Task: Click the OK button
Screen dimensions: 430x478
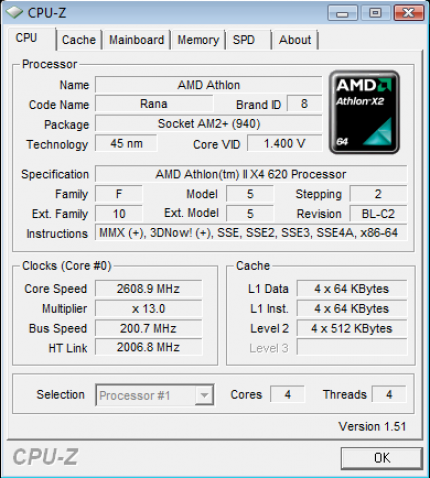Action: (x=382, y=458)
